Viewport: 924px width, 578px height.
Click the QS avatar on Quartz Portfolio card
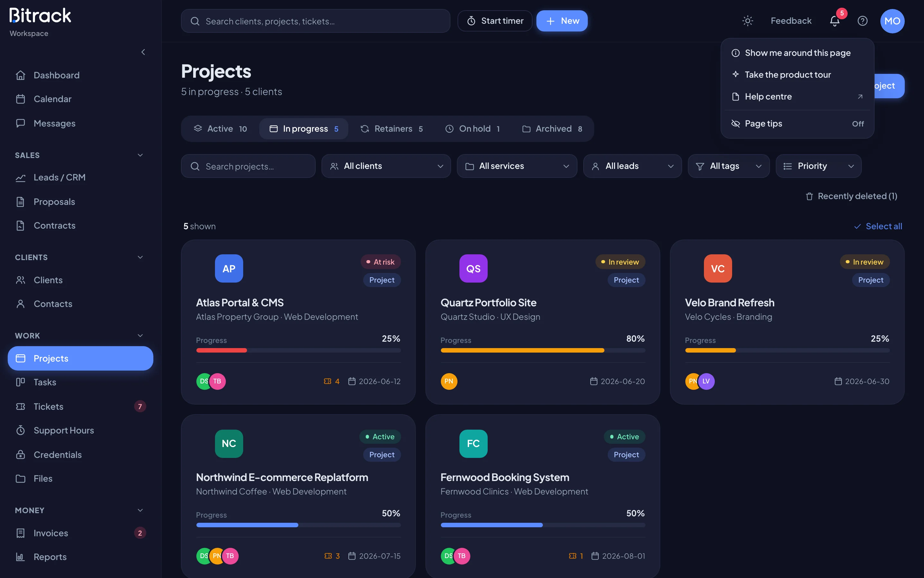coord(473,268)
